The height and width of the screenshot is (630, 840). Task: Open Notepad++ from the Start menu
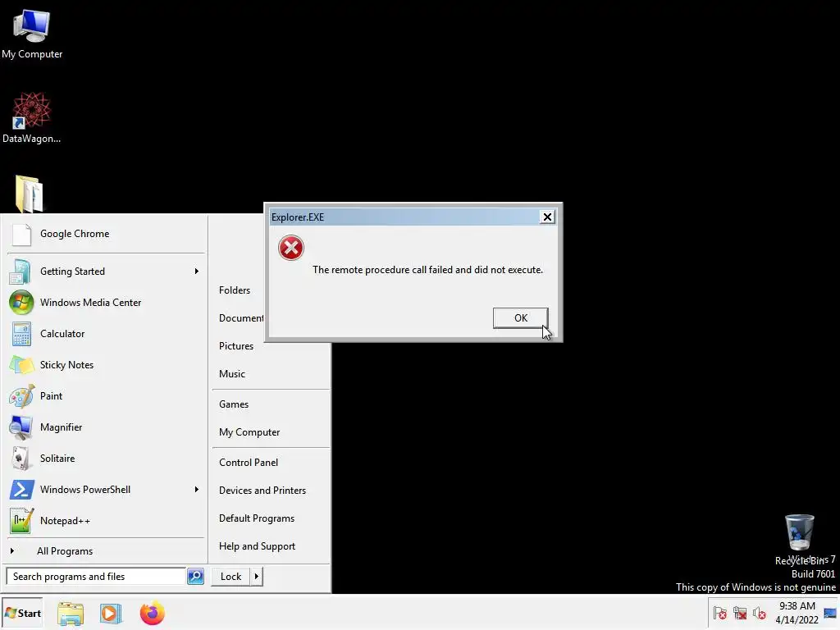pos(105,521)
